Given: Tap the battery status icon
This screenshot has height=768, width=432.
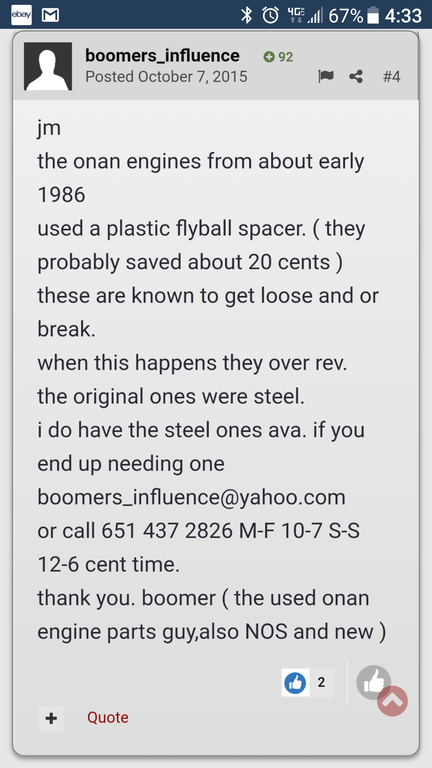Looking at the screenshot, I should pyautogui.click(x=373, y=15).
